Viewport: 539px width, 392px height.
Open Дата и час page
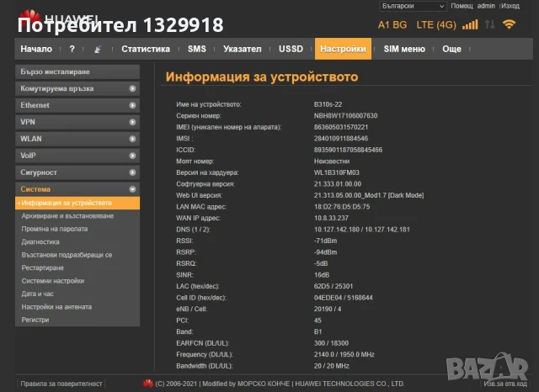pos(37,294)
